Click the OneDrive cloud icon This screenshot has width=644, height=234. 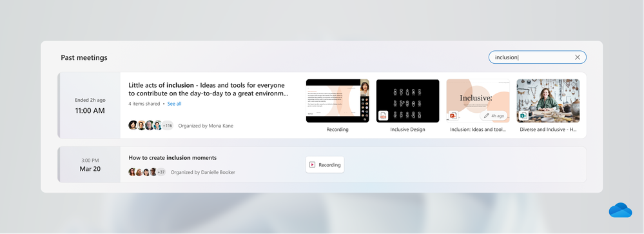(x=620, y=210)
